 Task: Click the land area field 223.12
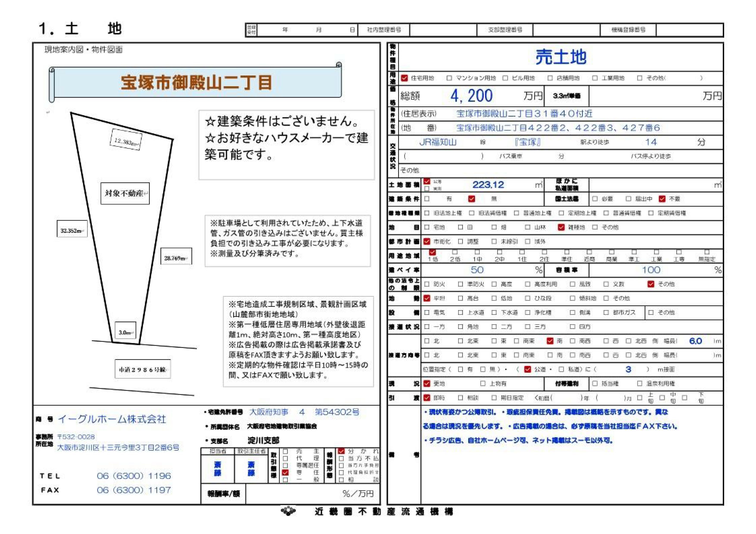[x=488, y=185]
